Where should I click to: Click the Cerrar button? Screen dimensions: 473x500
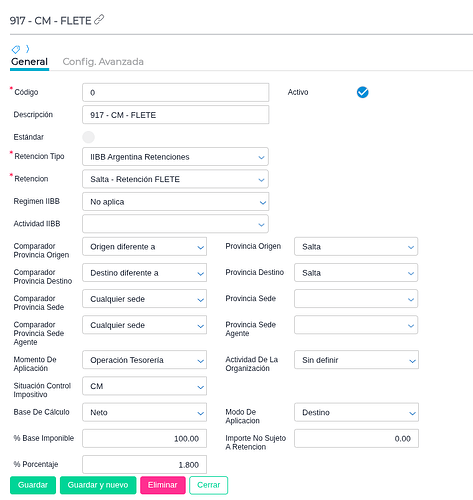[x=209, y=485]
